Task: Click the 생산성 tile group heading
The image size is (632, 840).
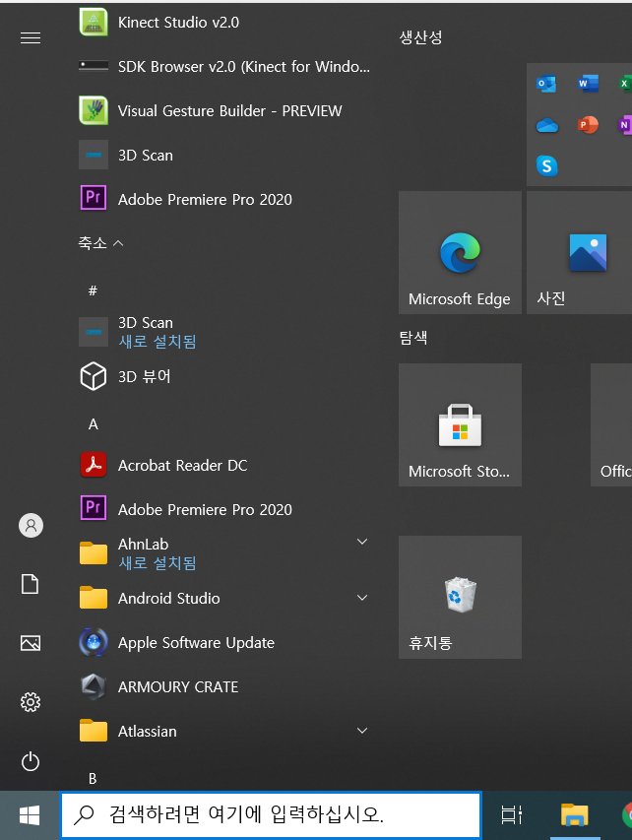Action: point(420,37)
